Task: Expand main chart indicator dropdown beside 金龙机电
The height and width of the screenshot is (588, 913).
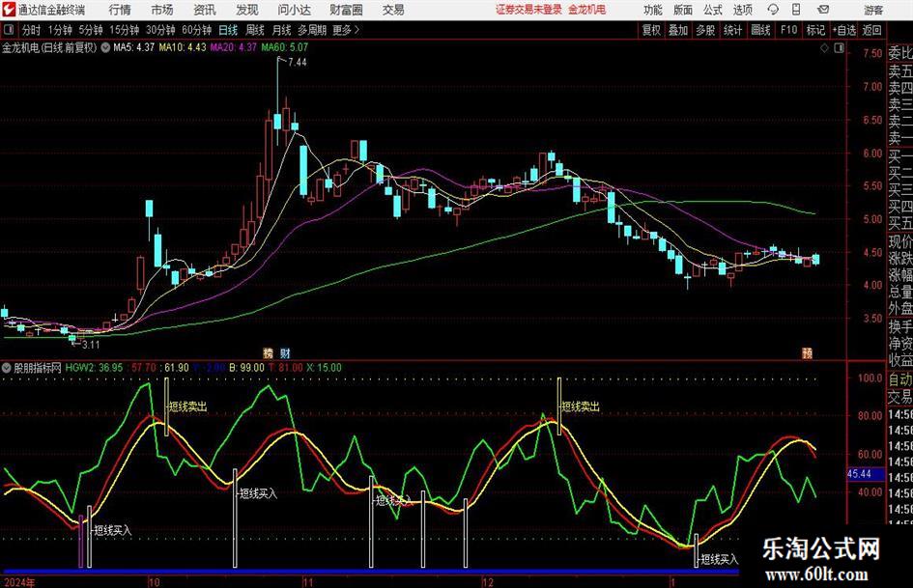Action: tap(105, 47)
